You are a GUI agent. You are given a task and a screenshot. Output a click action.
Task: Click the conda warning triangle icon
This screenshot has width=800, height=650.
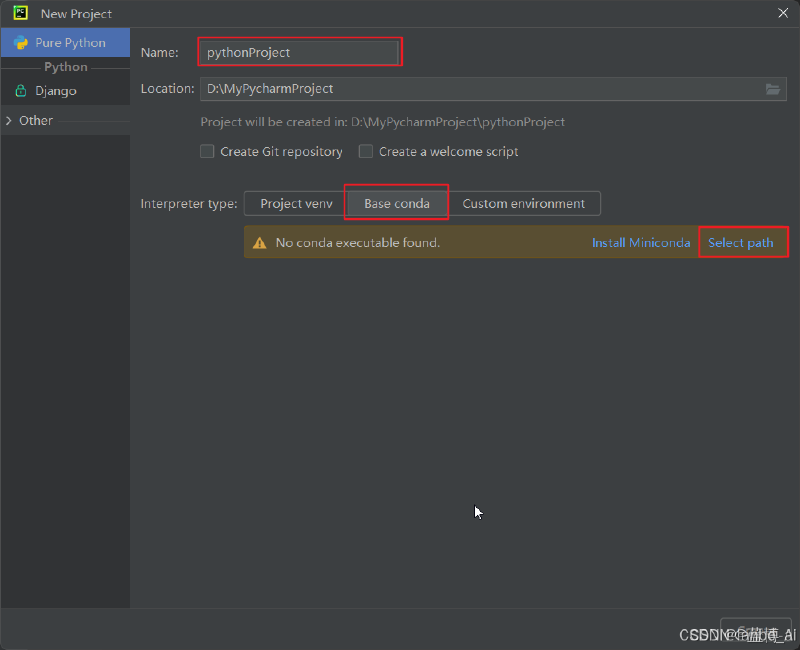[259, 243]
